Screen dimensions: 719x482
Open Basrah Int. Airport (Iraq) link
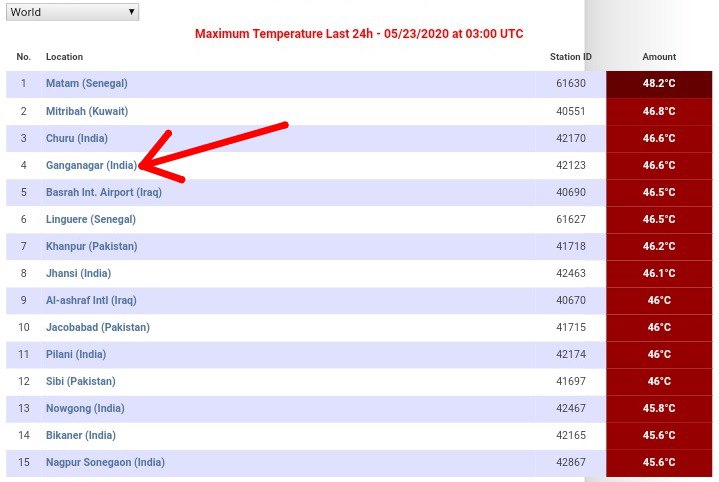104,193
